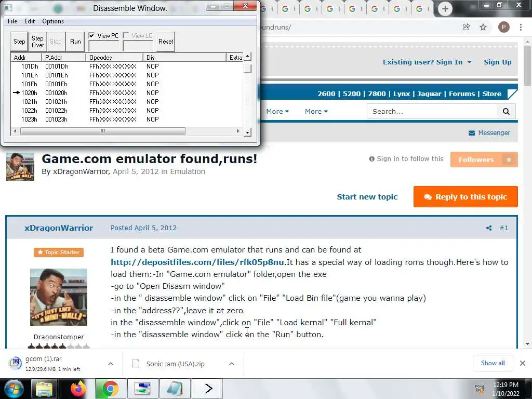The height and width of the screenshot is (399, 532).
Task: Click Show all downloads button
Action: pyautogui.click(x=493, y=363)
